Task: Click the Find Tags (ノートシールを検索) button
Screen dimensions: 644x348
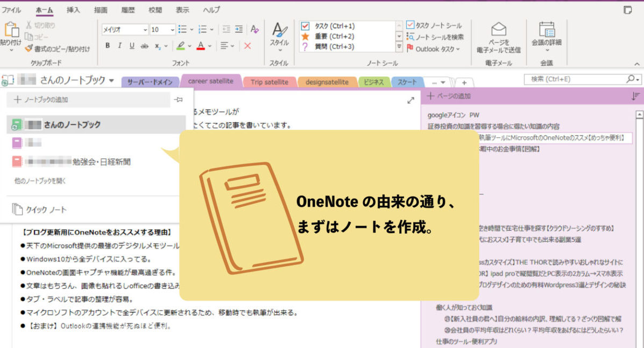Action: pos(435,37)
